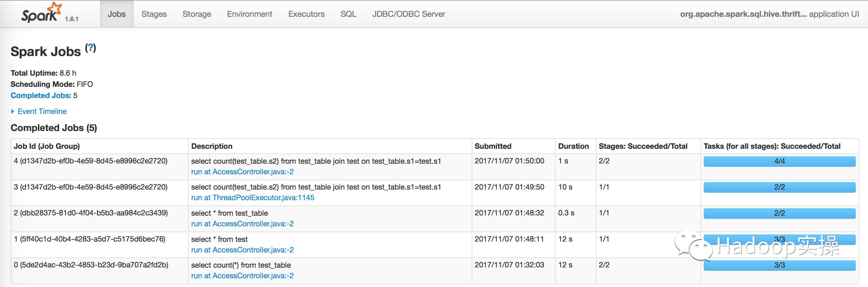868x287 pixels.
Task: Click job 2's 2/2 task progress bar
Action: point(779,213)
